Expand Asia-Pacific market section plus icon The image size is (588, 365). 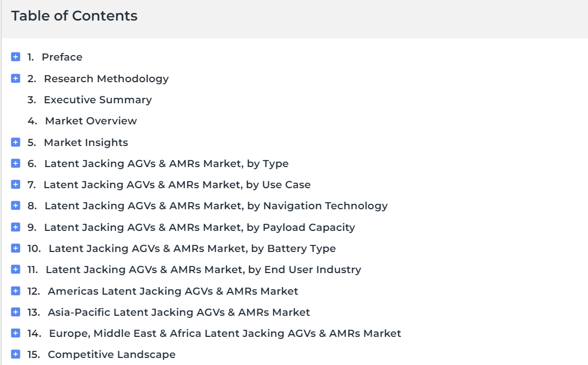[x=15, y=312]
